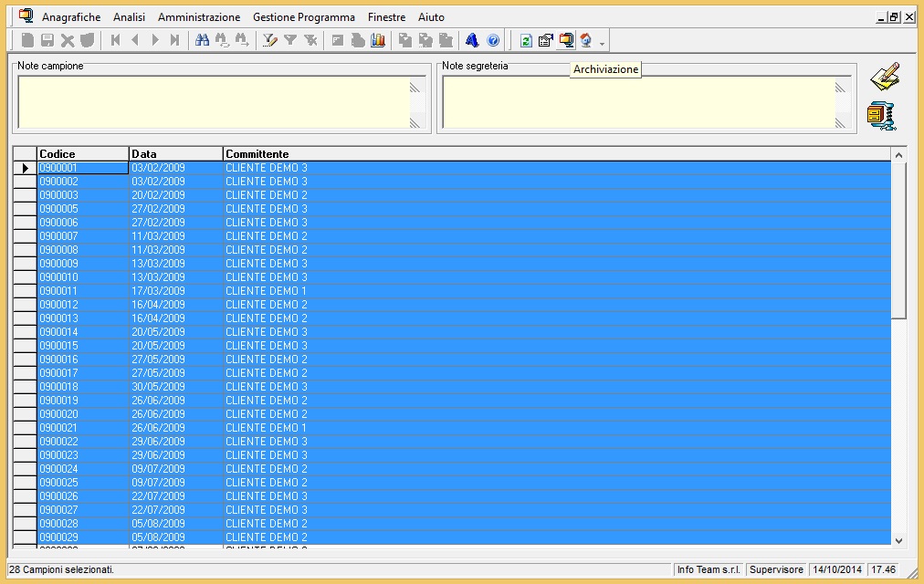Sort by the Data column header
Screen dimensions: 924x584
tap(175, 153)
